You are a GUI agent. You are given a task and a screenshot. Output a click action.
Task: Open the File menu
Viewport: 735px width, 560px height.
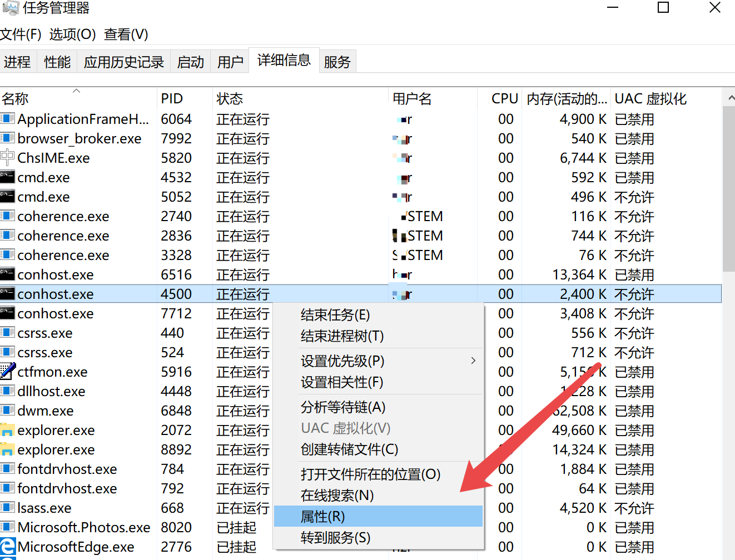coord(21,34)
